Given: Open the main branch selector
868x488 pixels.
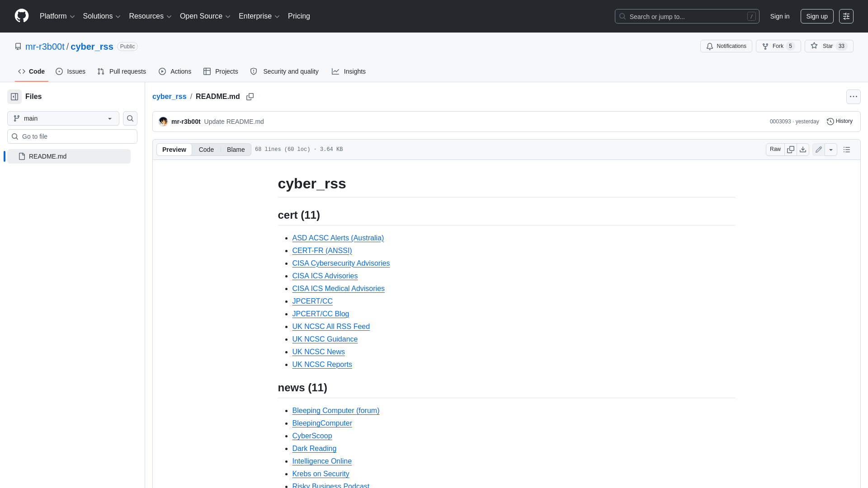Looking at the screenshot, I should pyautogui.click(x=63, y=118).
